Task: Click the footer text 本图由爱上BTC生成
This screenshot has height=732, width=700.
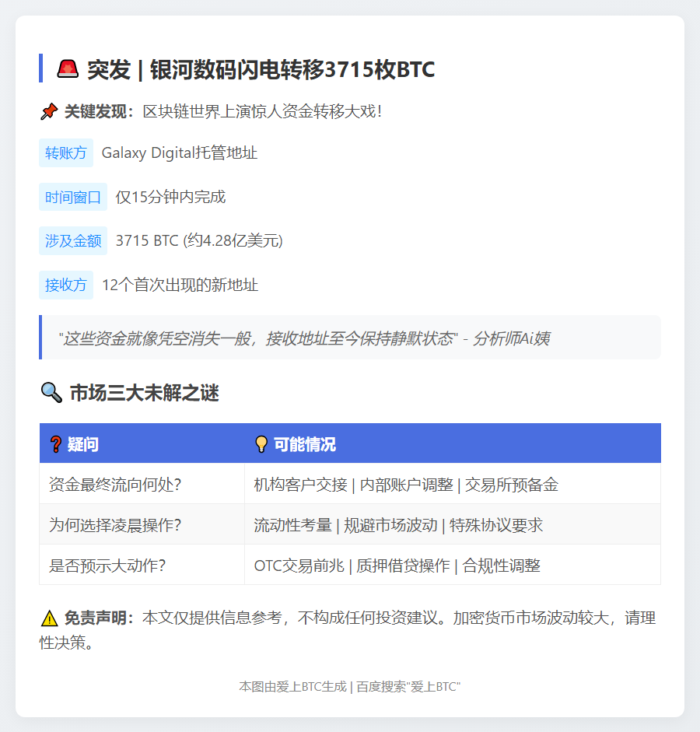Action: (293, 687)
